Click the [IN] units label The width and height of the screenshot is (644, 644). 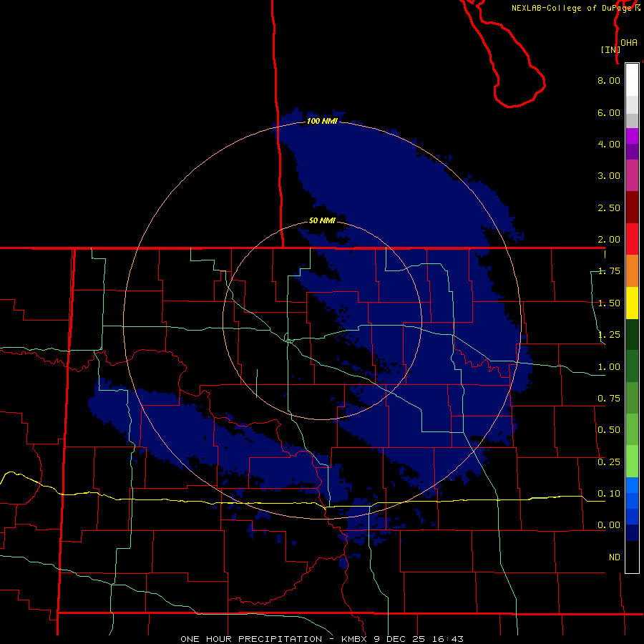point(610,49)
